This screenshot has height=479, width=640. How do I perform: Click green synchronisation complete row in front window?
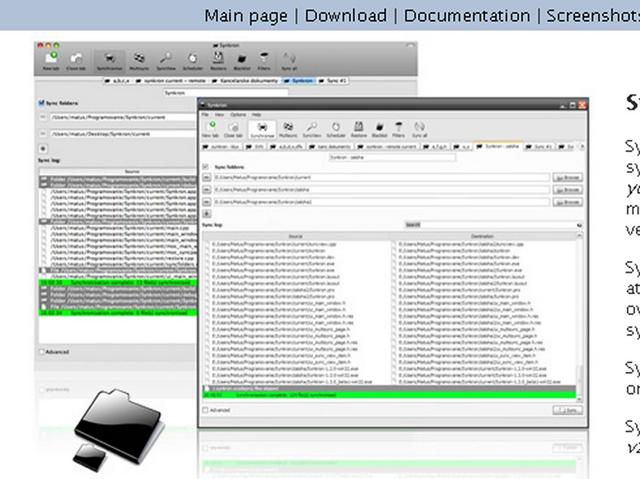(389, 395)
